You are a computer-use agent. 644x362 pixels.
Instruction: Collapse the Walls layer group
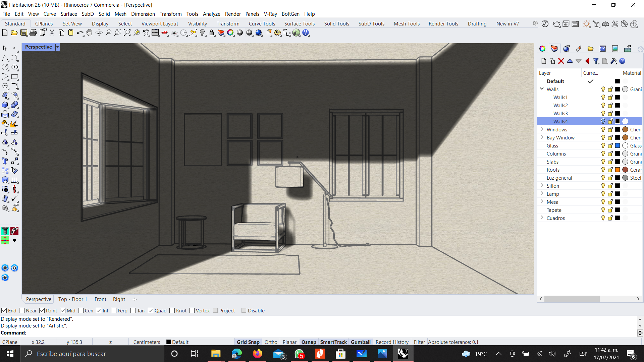coord(542,89)
